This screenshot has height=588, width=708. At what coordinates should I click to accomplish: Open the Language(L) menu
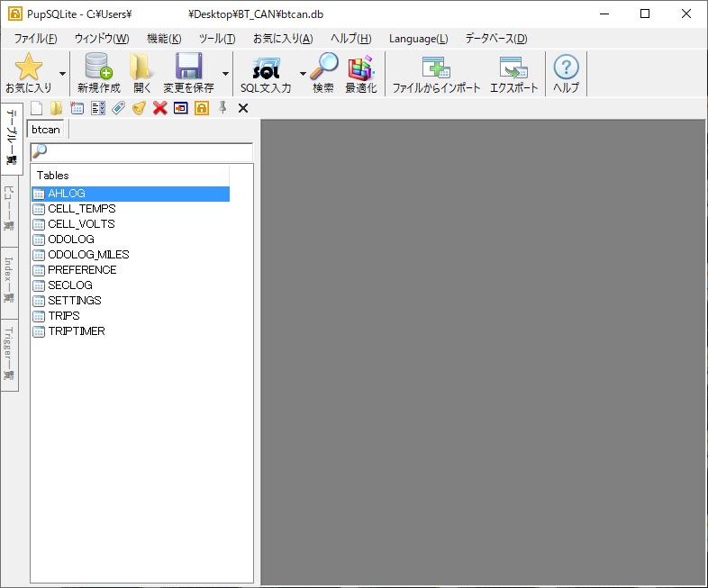(x=418, y=39)
